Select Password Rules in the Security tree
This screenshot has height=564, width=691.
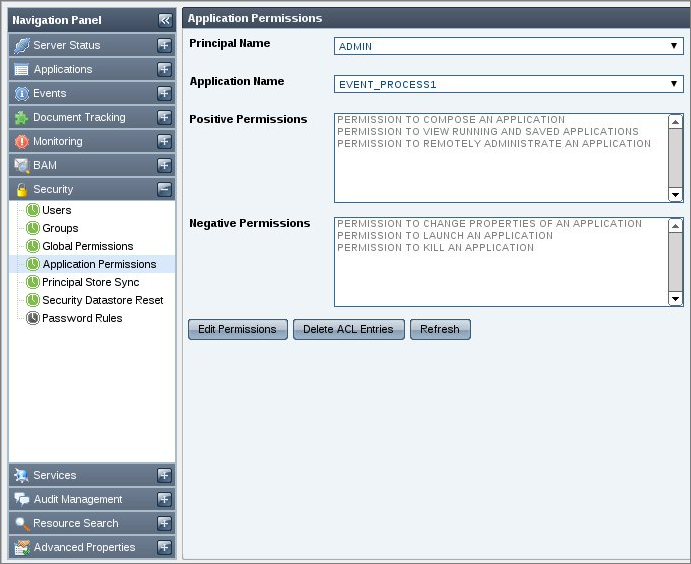[x=82, y=318]
